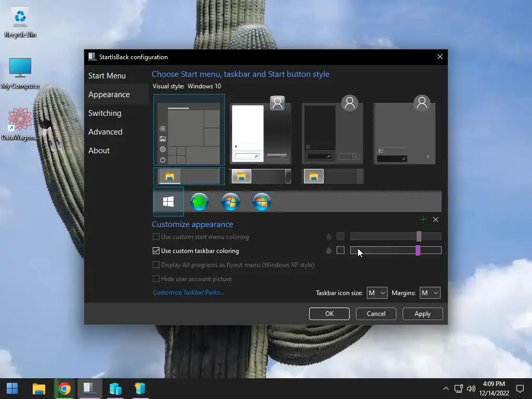Click the X remove-style icon beside the plus
532x399 pixels.
point(436,220)
